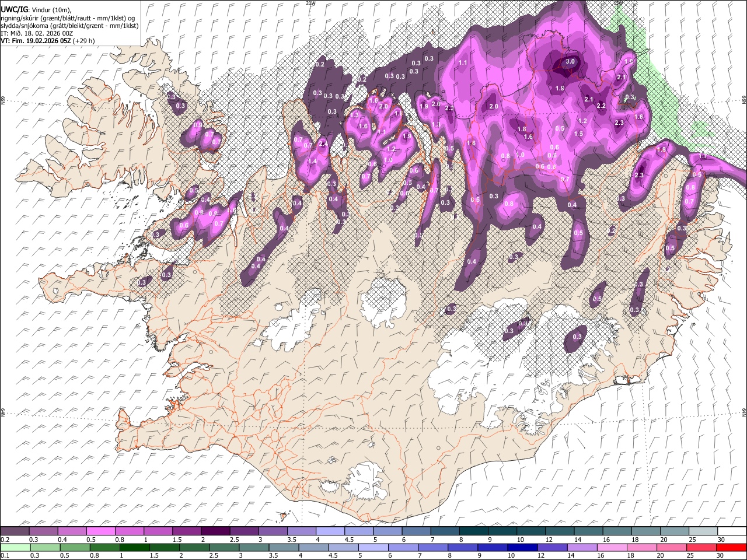This screenshot has height=560, width=747.
Task: Choose upper legend swatch between 1 and 1.5
Action: (158, 531)
